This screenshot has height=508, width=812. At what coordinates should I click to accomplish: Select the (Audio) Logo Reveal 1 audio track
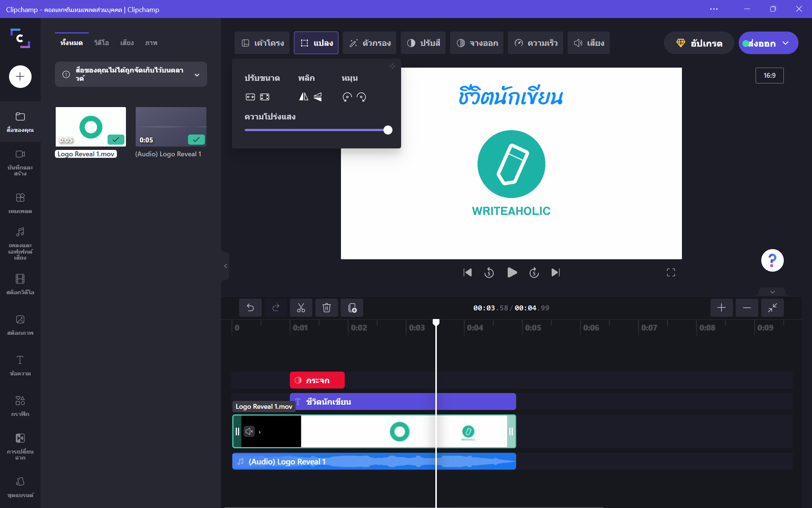pyautogui.click(x=374, y=461)
